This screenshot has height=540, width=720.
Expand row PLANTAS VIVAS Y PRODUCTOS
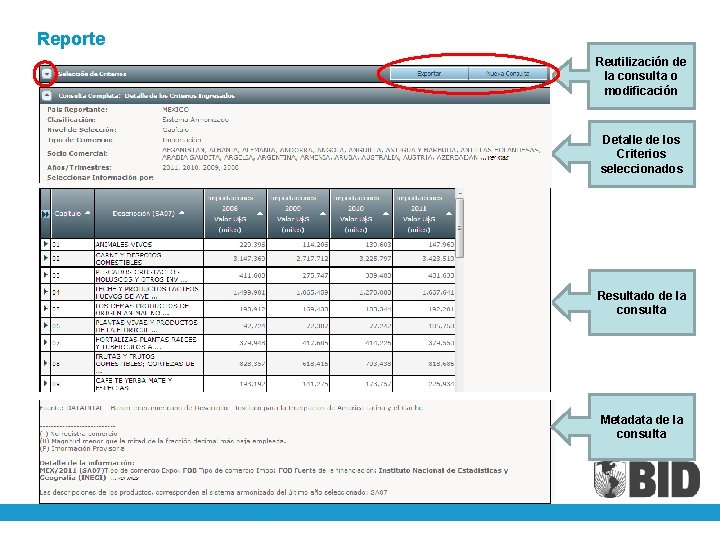pyautogui.click(x=45, y=326)
